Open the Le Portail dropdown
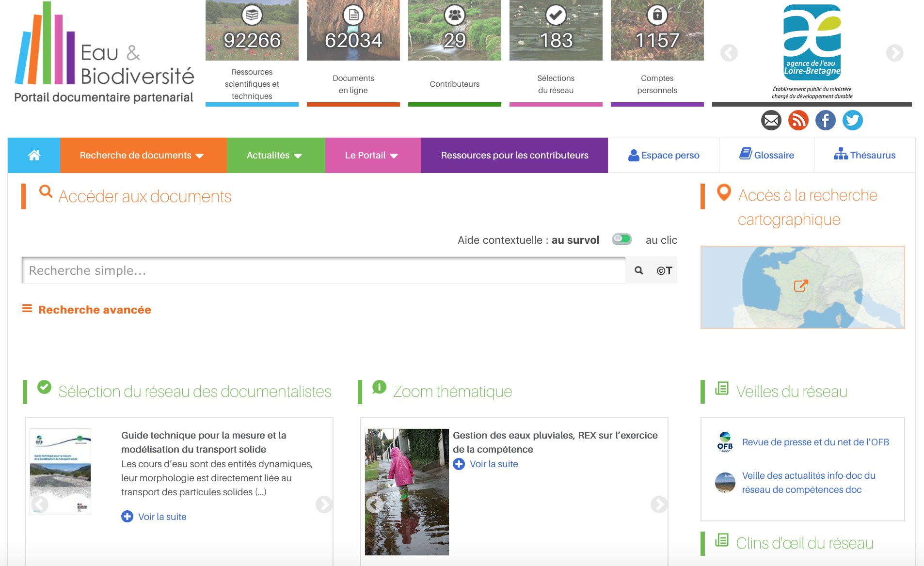Screen dimensions: 924x566 click(x=371, y=156)
